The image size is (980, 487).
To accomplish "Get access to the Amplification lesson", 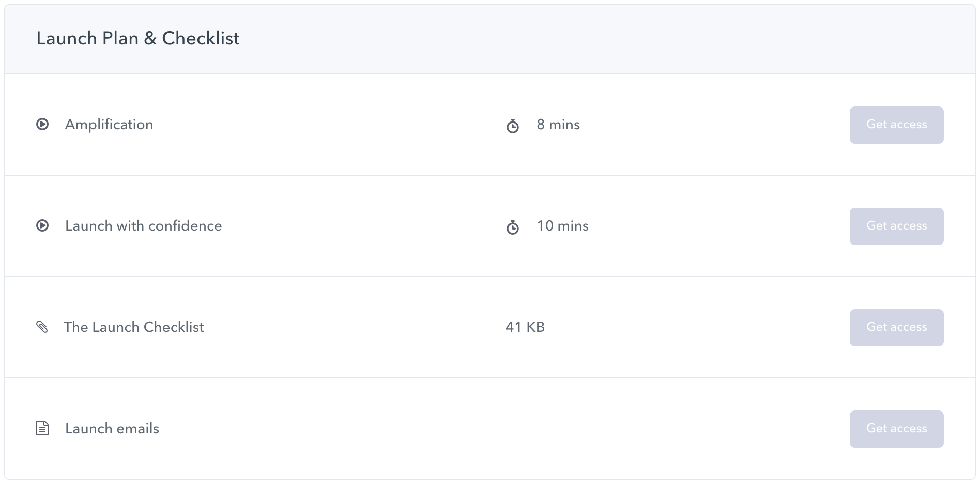I will (896, 125).
